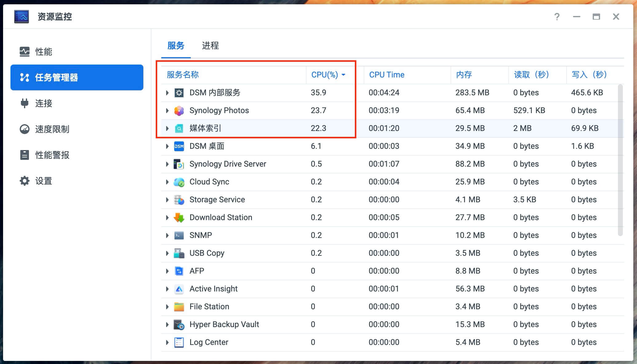Click the Synology Photos flower icon
The image size is (637, 364).
coord(179,110)
